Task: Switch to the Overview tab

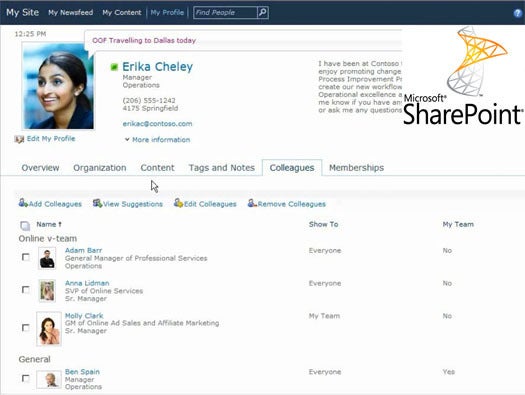Action: point(40,168)
